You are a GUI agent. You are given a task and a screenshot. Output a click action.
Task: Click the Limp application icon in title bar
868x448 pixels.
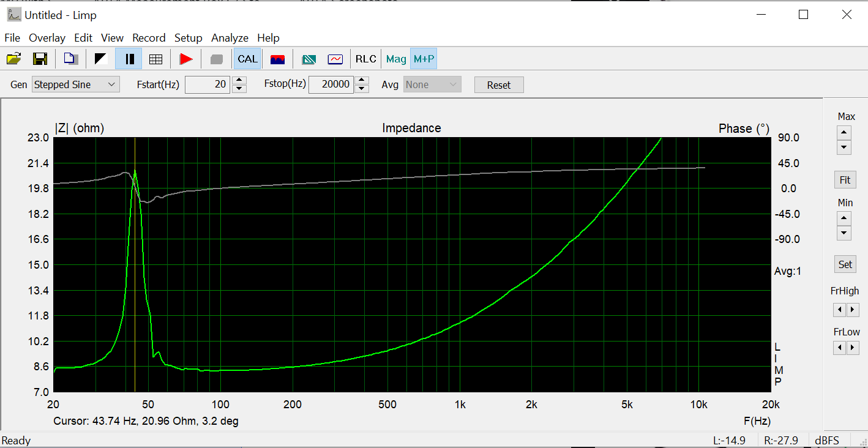[13, 15]
